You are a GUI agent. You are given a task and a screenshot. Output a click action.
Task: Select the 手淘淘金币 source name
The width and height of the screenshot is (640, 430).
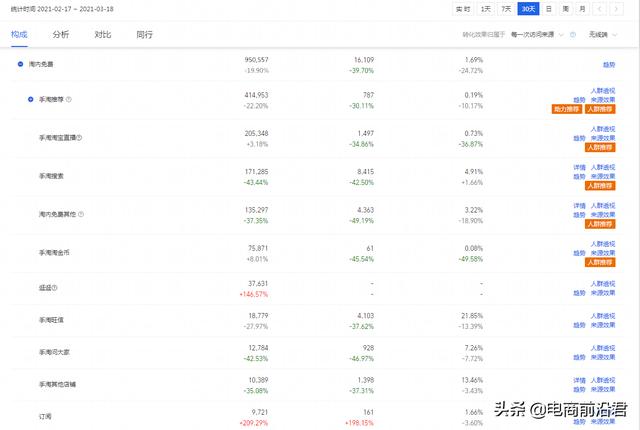[x=54, y=253]
